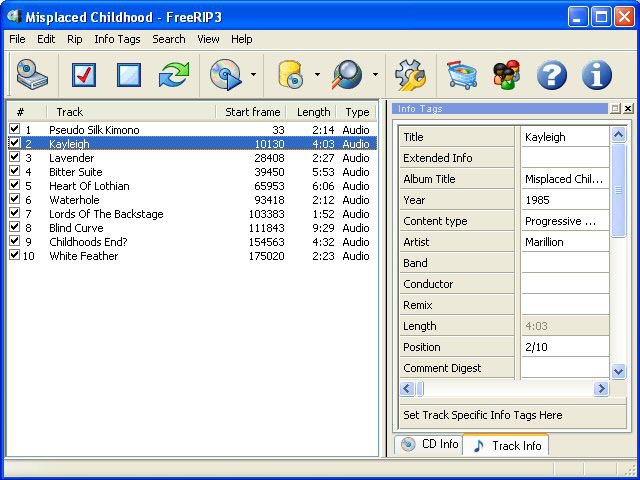Click the green refresh arrows icon
Viewport: 640px width, 480px height.
click(x=174, y=75)
